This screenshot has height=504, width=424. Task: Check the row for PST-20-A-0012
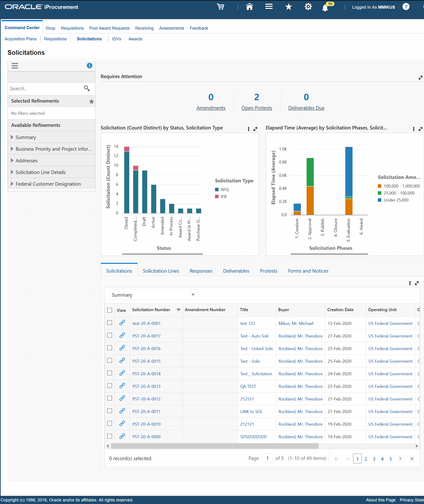(x=110, y=398)
